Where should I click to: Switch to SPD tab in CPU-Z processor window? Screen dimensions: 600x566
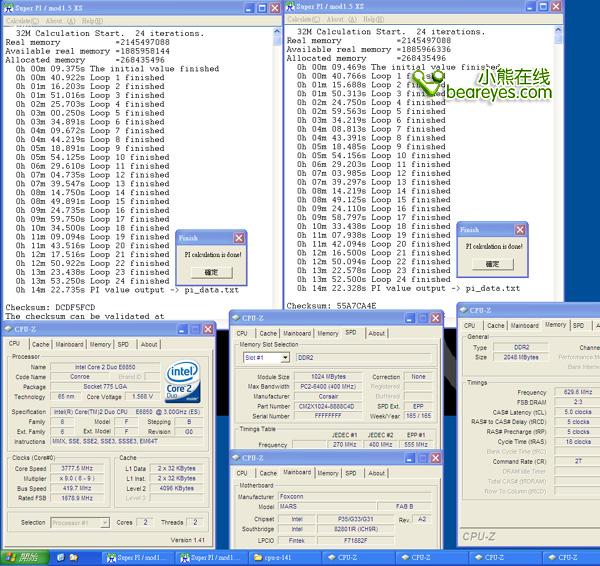pos(123,344)
